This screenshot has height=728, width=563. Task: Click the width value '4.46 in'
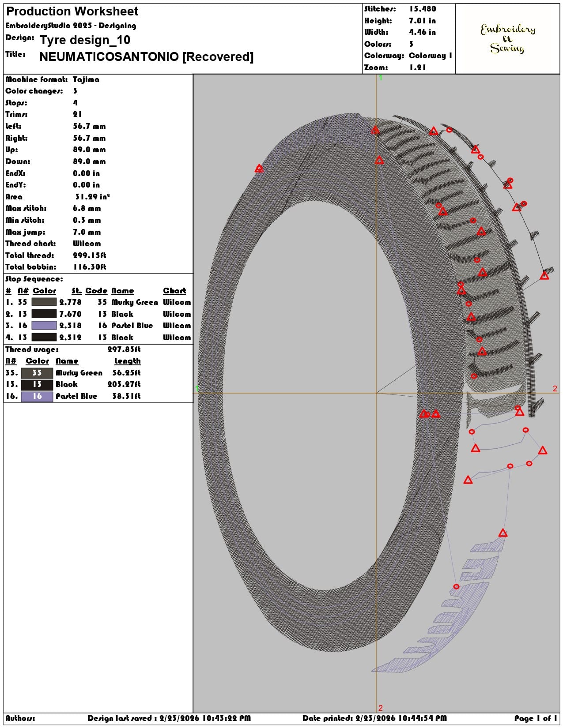423,32
